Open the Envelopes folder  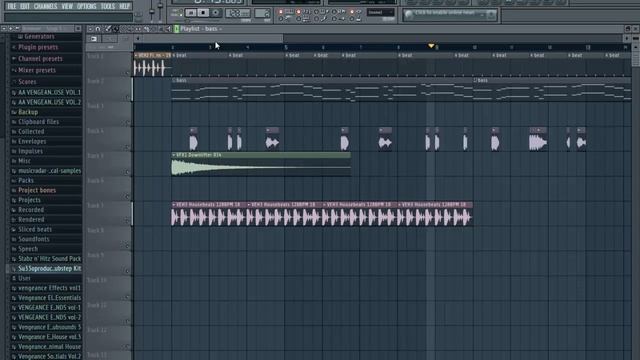tap(32, 141)
